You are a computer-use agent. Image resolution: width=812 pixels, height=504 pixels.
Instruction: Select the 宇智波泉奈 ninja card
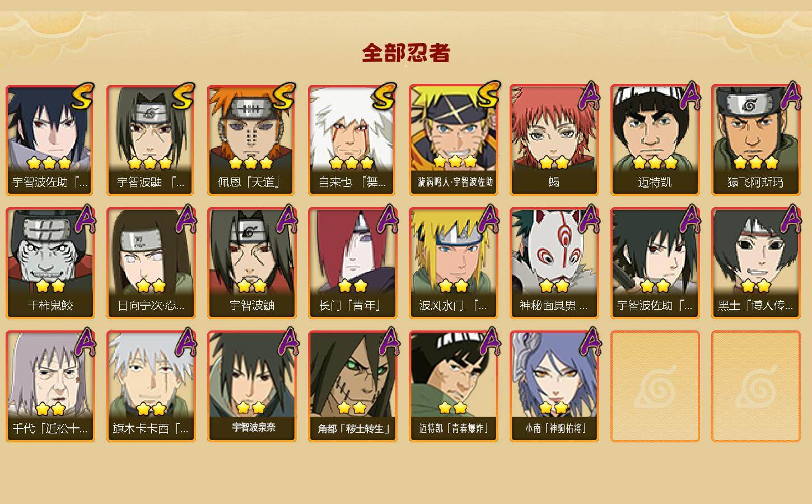(251, 386)
